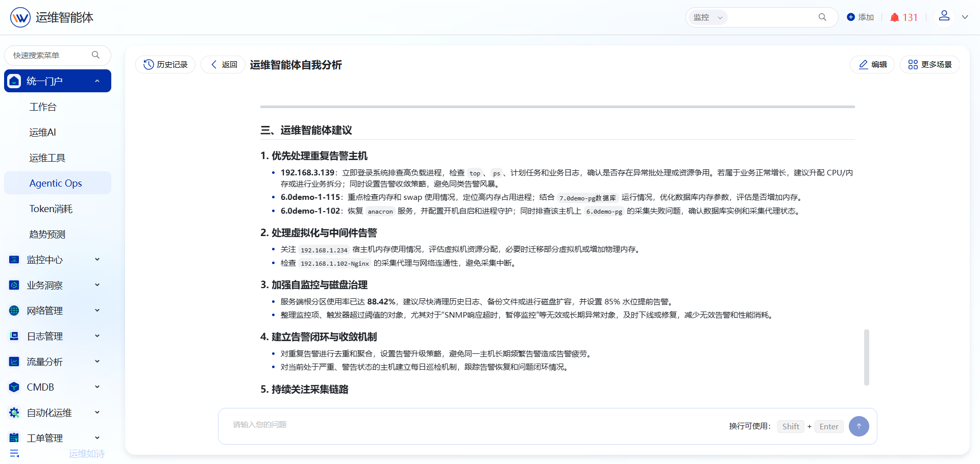Click the 日志管理 icon
Image resolution: width=980 pixels, height=464 pixels.
click(14, 336)
